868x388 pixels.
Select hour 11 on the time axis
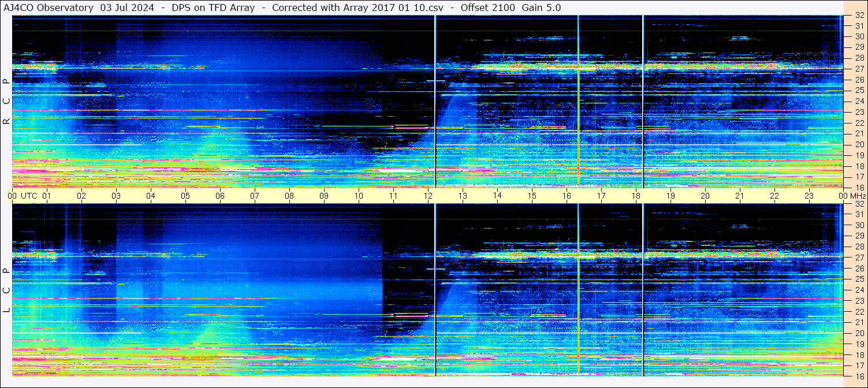point(393,196)
